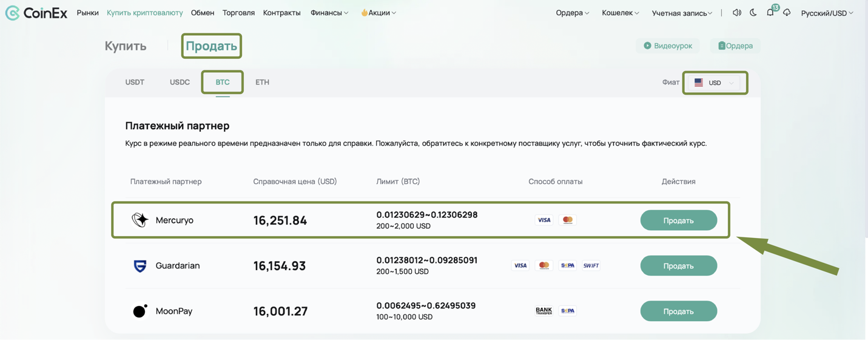
Task: Open the Ордера button near Видеоурок
Action: pyautogui.click(x=735, y=46)
